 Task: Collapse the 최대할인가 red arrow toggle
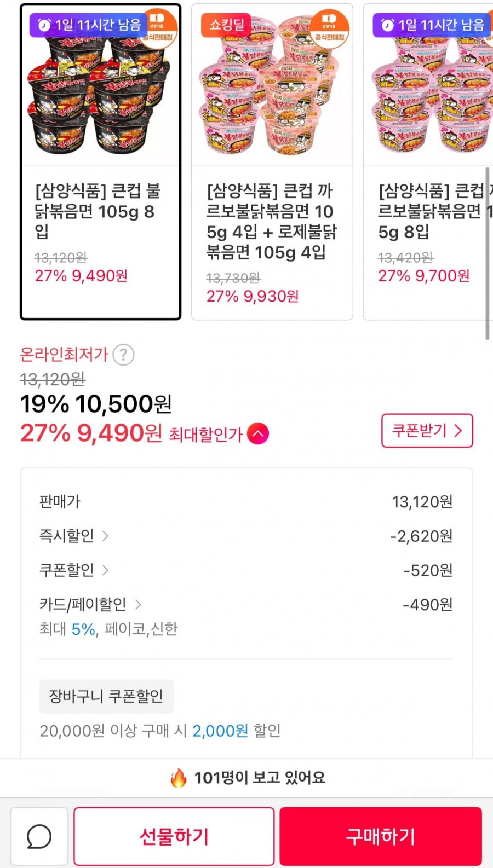(x=258, y=434)
